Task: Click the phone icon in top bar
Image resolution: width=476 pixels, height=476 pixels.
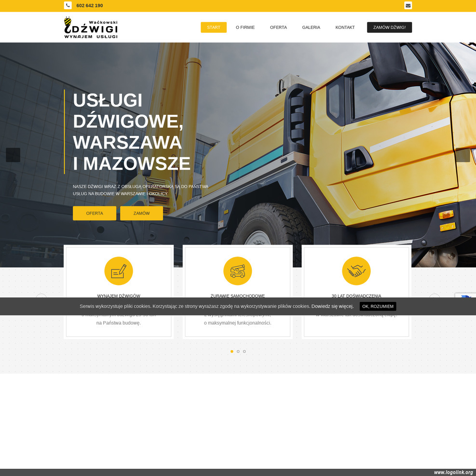Action: [x=68, y=5]
